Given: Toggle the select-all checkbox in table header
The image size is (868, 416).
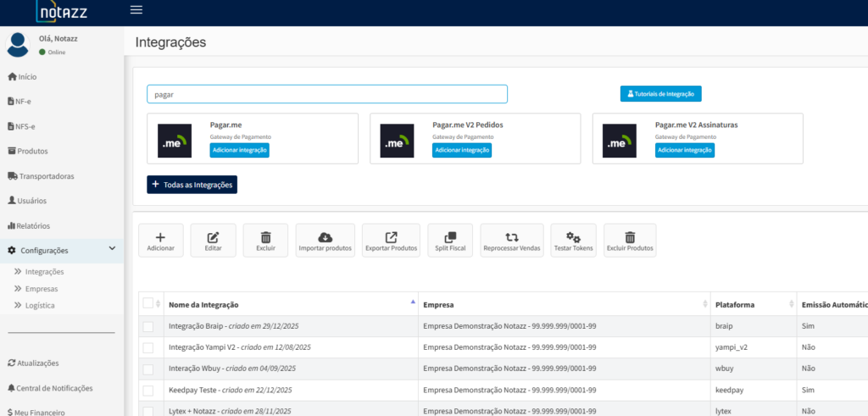Looking at the screenshot, I should pyautogui.click(x=148, y=303).
